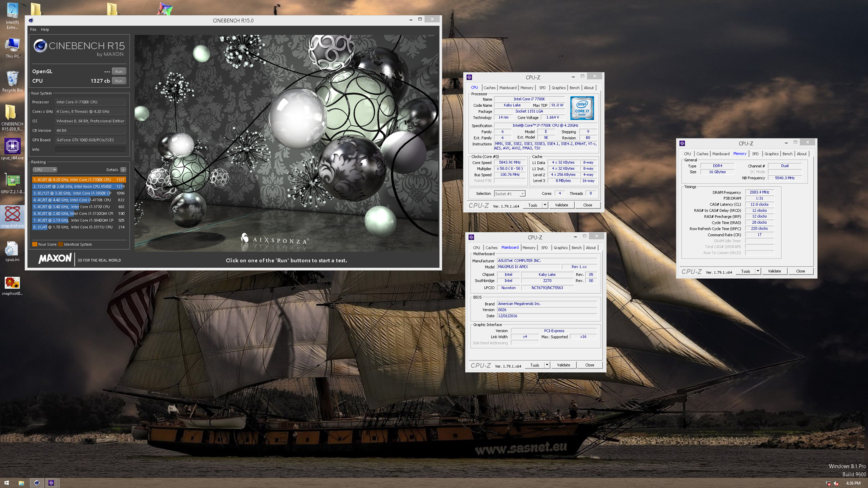Screen dimensions: 868x488
Task: Click Close button in CPU-Z Memory window
Action: (x=801, y=271)
